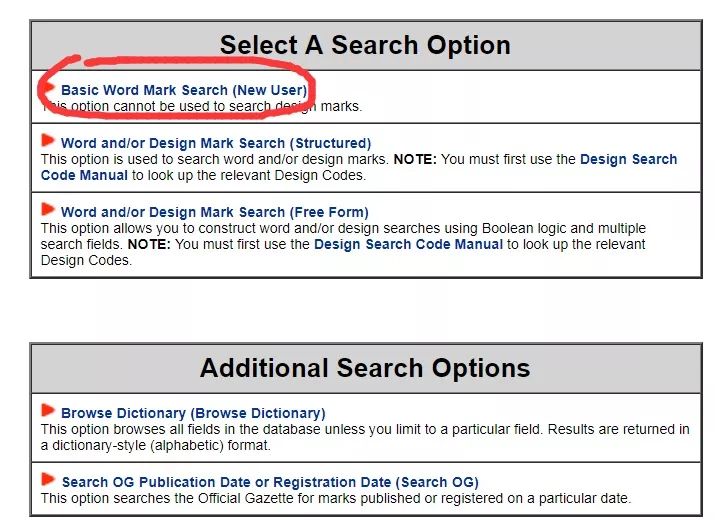Screen dimensions: 715x520
Task: Open Design Search Code Manual link in Structured note
Action: tap(359, 167)
